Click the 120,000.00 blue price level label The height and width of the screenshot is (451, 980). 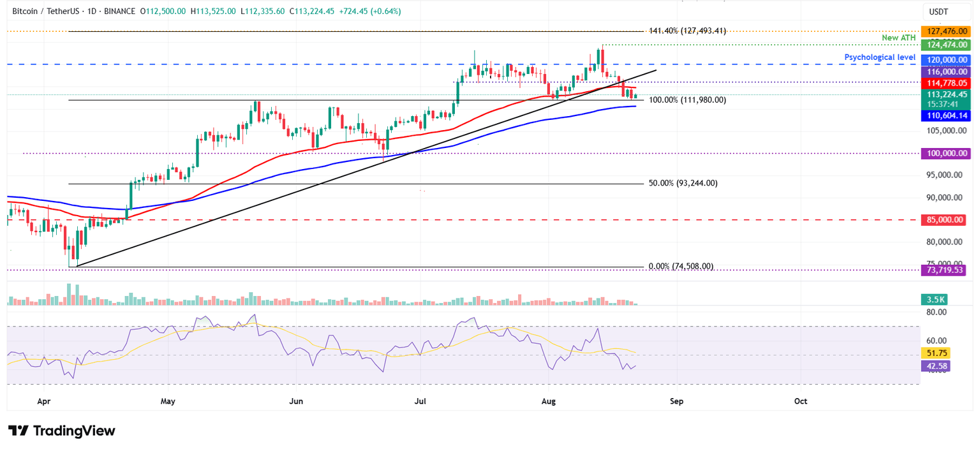[x=946, y=59]
